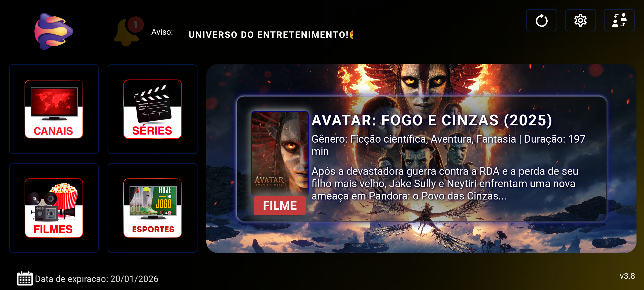Click the Gênero and Duração info line
This screenshot has height=290, width=644.
(x=448, y=145)
